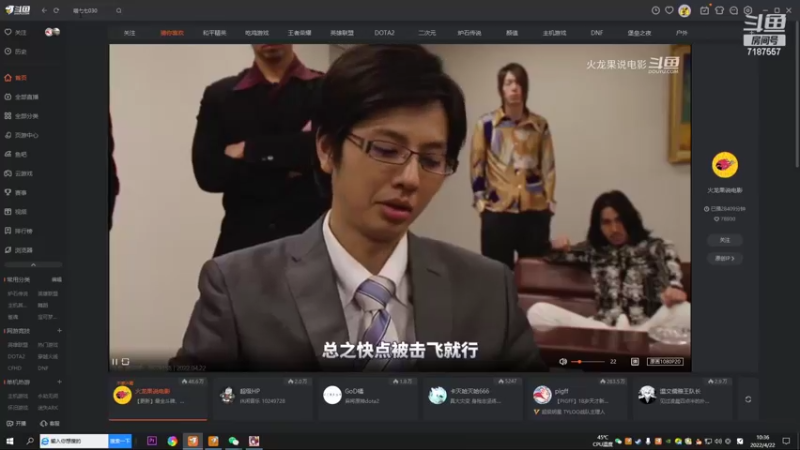Open WeChat from the taskbar
This screenshot has height=450, width=800.
234,441
